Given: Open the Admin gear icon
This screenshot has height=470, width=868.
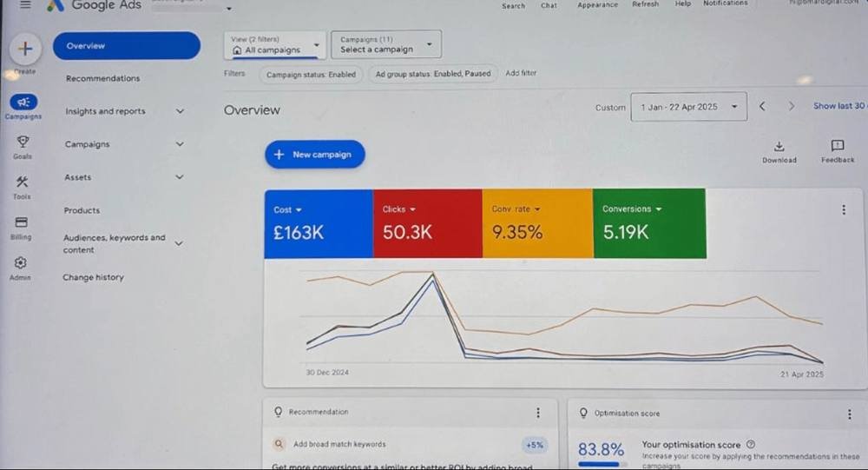Looking at the screenshot, I should click(21, 262).
